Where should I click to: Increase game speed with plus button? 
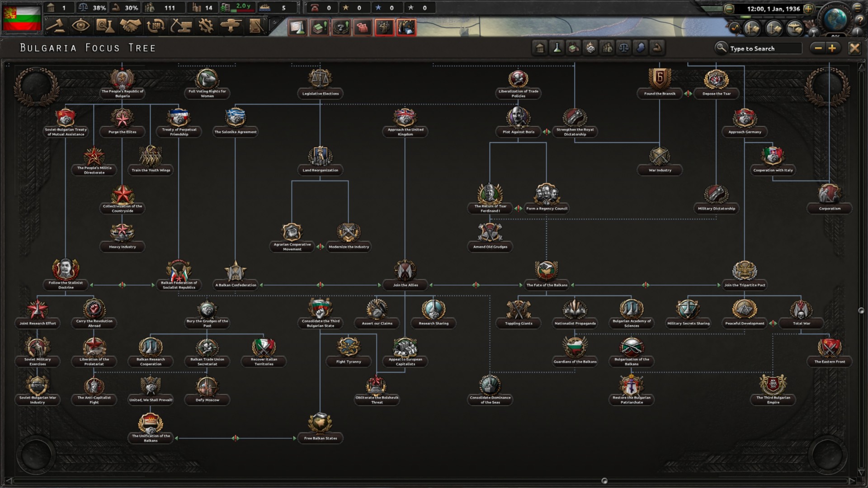(808, 9)
